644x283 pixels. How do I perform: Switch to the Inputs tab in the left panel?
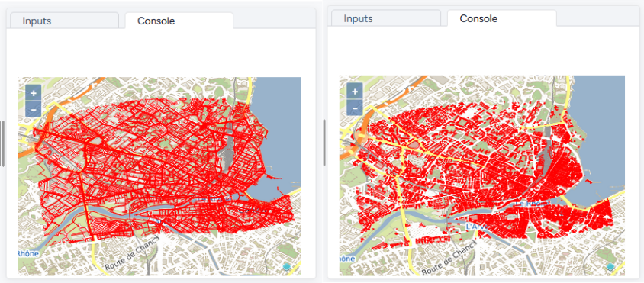[x=65, y=21]
